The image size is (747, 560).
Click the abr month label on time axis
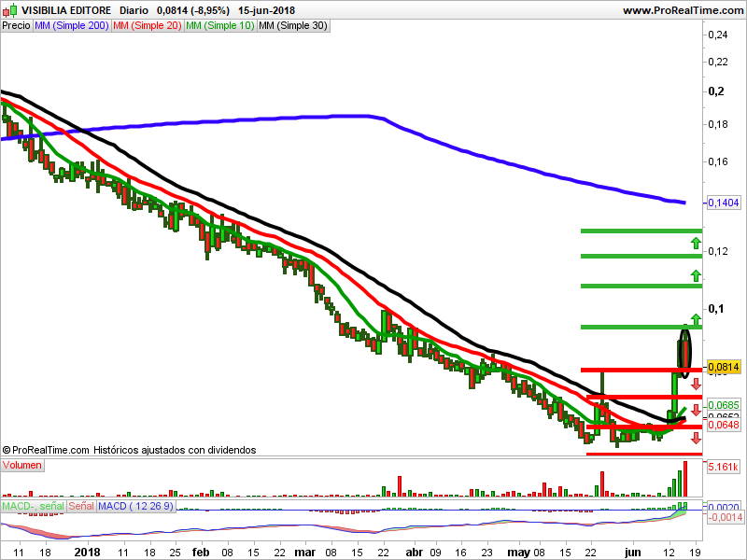[x=414, y=553]
